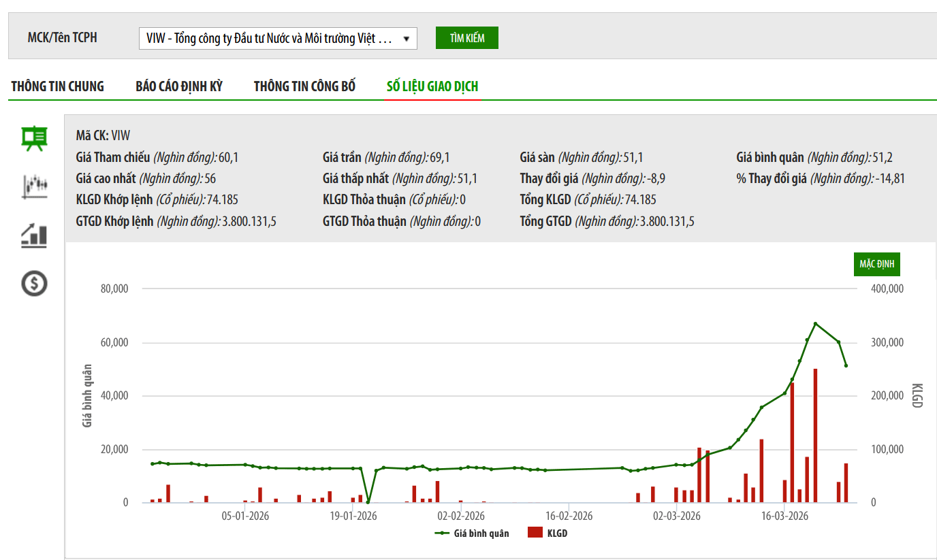The width and height of the screenshot is (937, 560).
Task: Click the highest peak point on price line
Action: (x=815, y=324)
